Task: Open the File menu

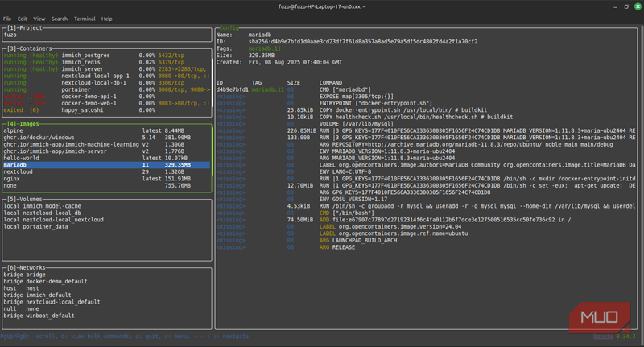Action: click(x=7, y=19)
